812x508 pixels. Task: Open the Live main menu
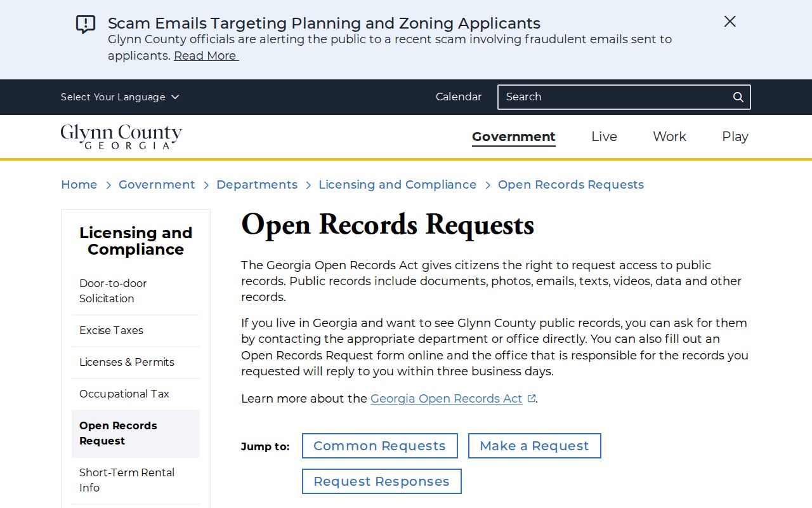coord(604,137)
